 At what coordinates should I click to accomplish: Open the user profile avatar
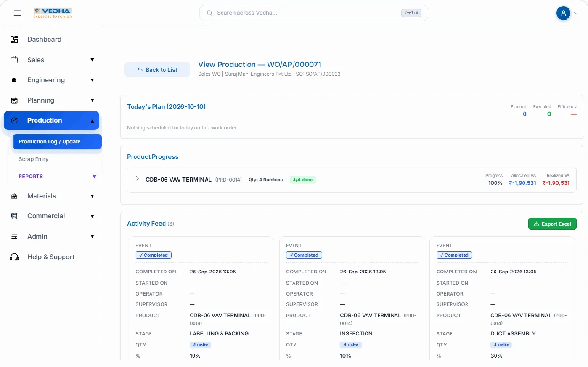[x=563, y=13]
